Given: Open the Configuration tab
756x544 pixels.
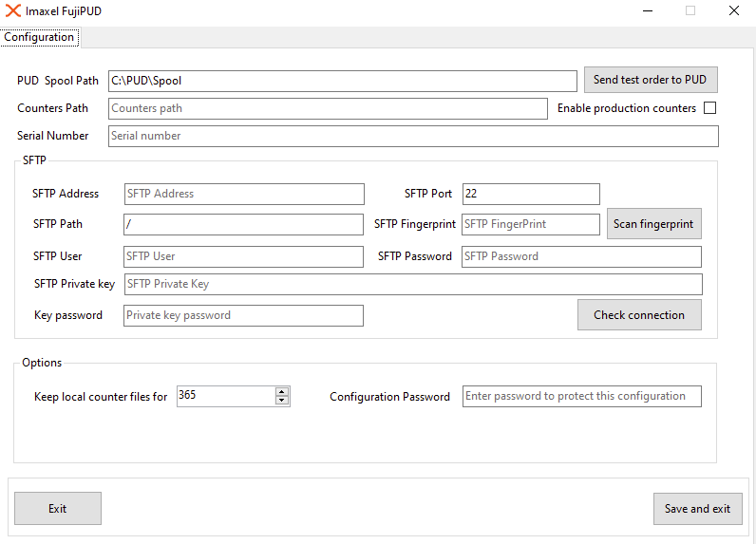Looking at the screenshot, I should pyautogui.click(x=39, y=37).
